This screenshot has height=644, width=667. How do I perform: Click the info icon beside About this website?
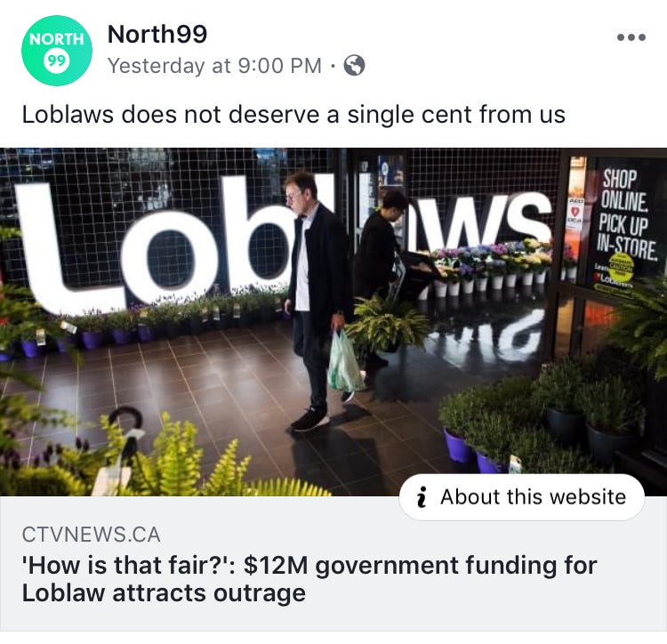click(x=422, y=497)
